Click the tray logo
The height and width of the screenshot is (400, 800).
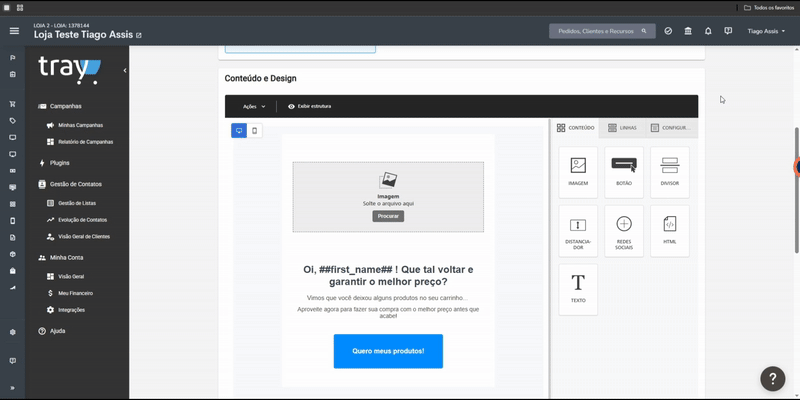[70, 70]
